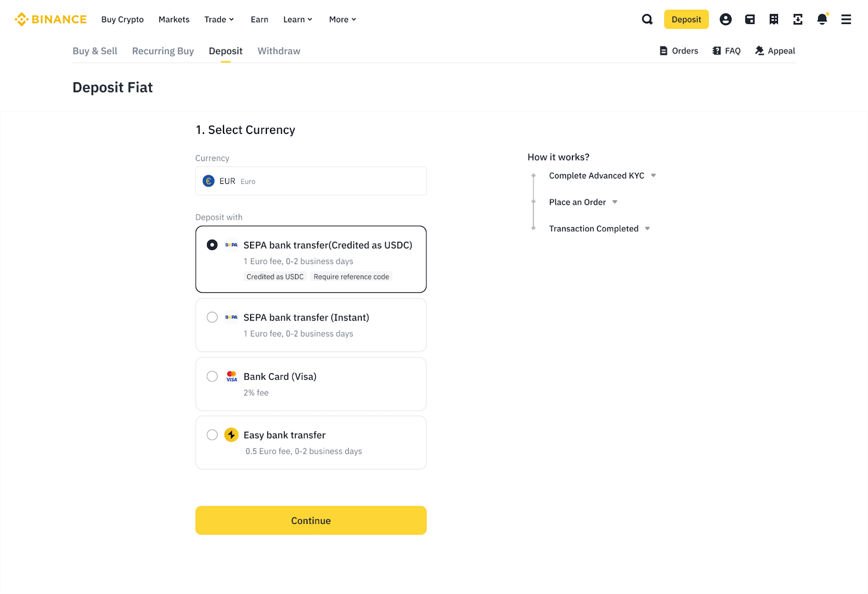Click the Binance logo
The image size is (868, 594).
(x=50, y=20)
